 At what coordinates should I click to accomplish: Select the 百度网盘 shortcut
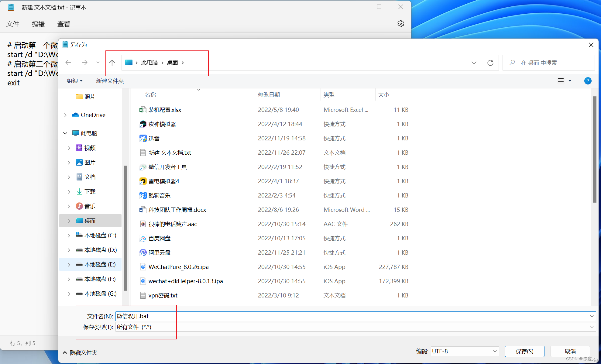(x=159, y=239)
